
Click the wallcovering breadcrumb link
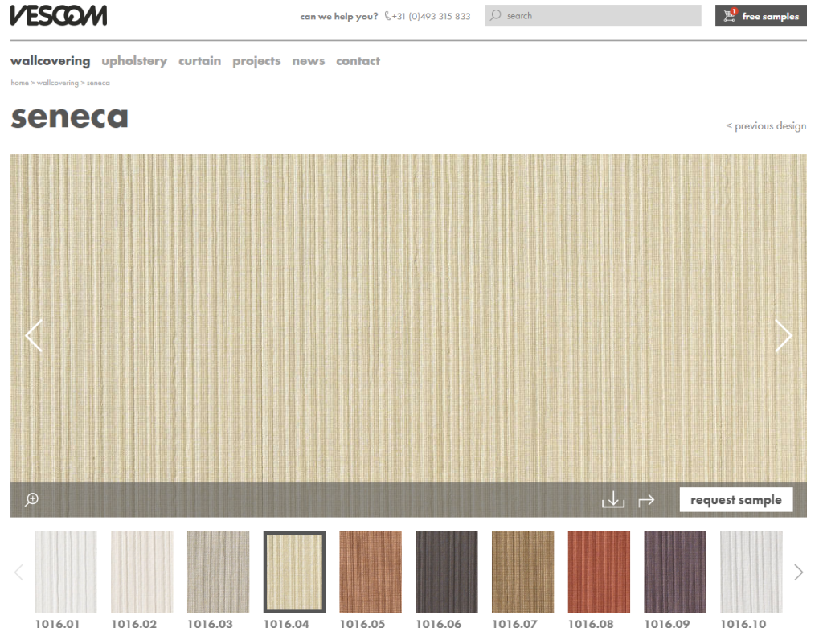click(x=58, y=82)
